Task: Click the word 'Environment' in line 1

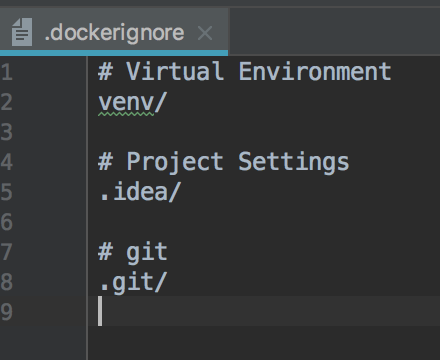Action: (315, 71)
